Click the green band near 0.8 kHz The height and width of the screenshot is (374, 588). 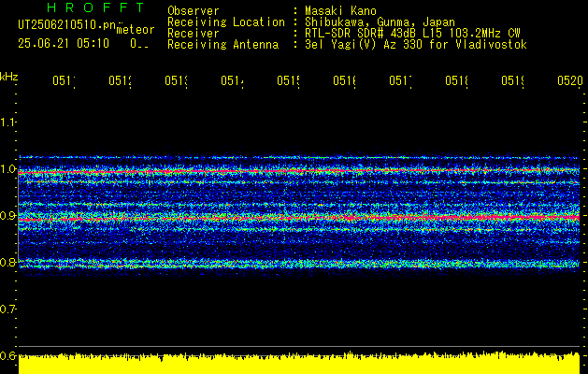(x=299, y=264)
